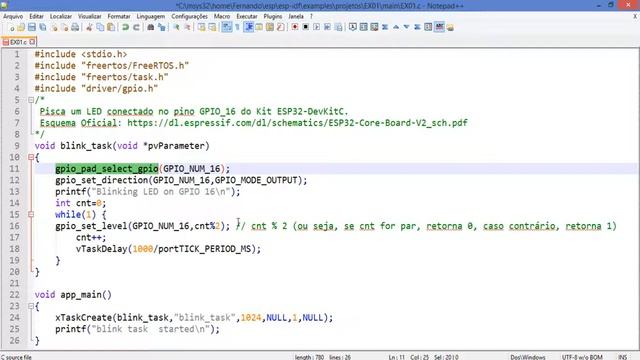Viewport: 640px width, 360px height.
Task: Toggle synchronized vertical scrolling icon
Action: (202, 27)
